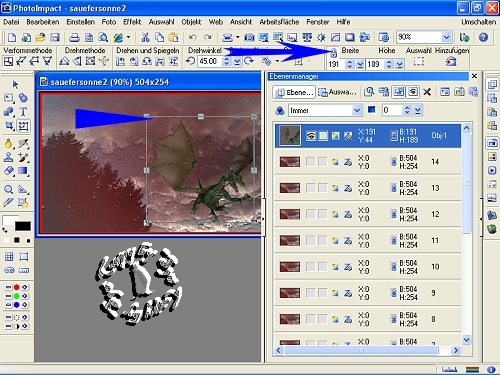The image size is (500, 375).
Task: Click the rotate counterclockwise icon beside Drehwinkel
Action: tap(190, 61)
